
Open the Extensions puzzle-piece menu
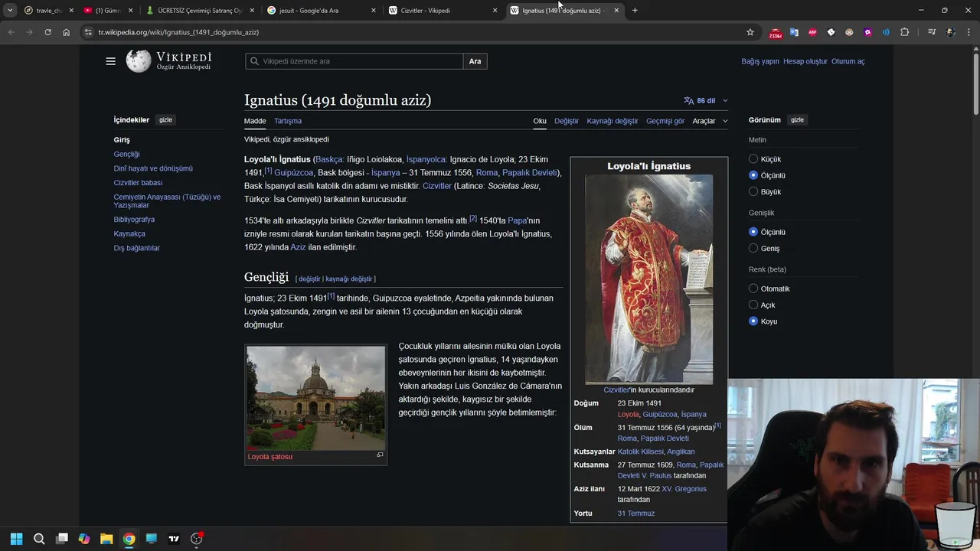point(905,32)
